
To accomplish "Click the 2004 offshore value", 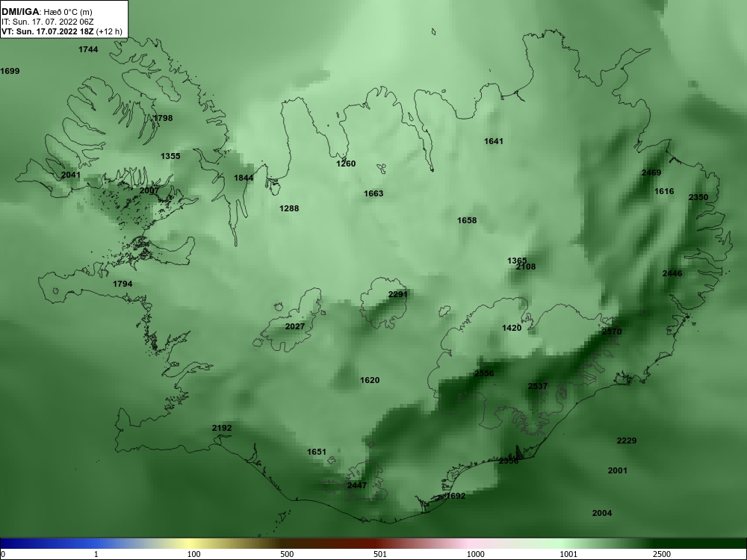I will (601, 514).
